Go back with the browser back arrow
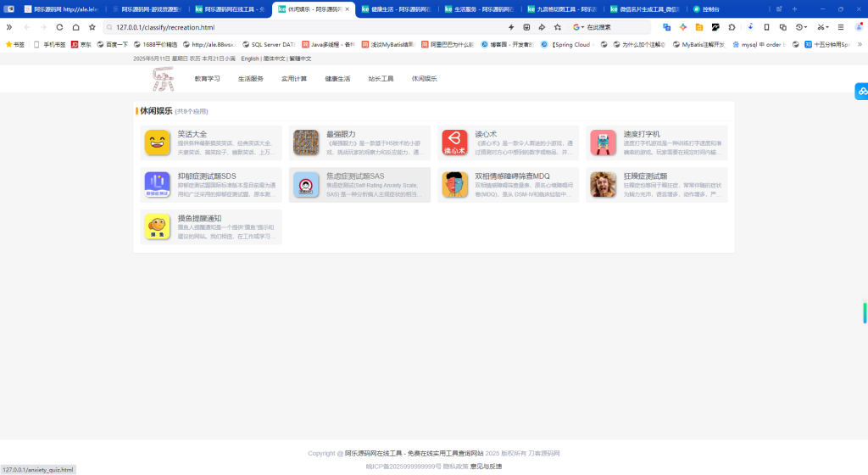The height and width of the screenshot is (475, 868). [27, 27]
